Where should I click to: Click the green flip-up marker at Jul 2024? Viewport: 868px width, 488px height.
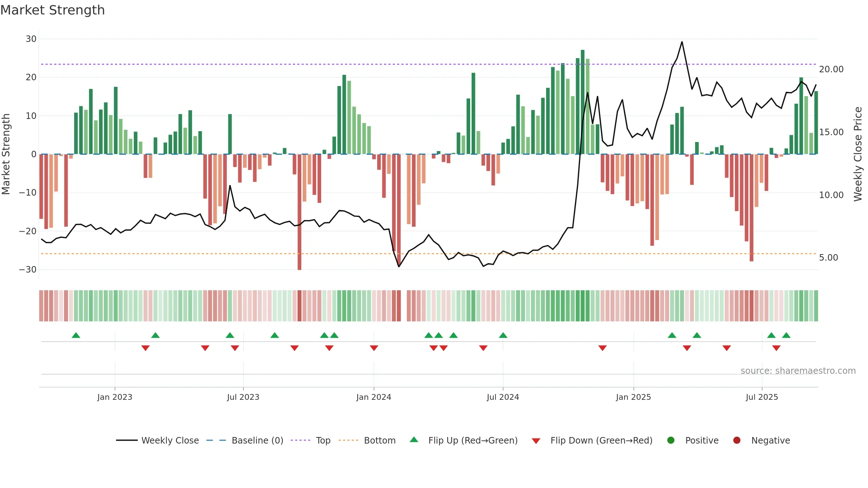coord(503,335)
